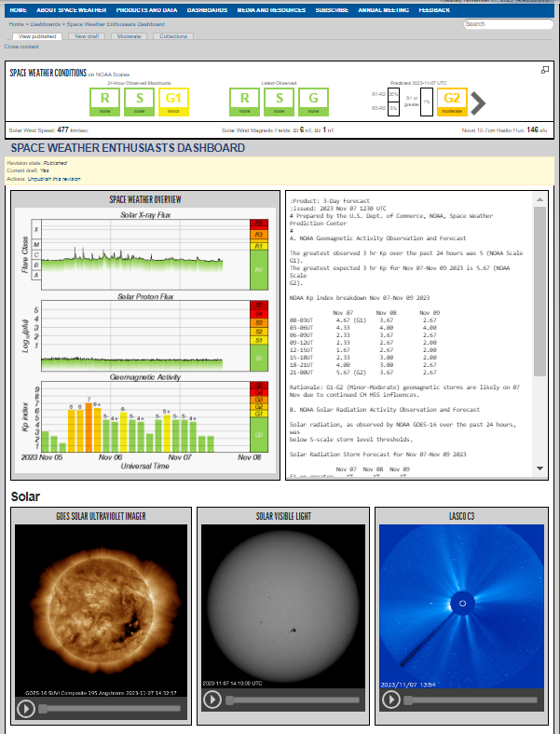Click the Solar Wind Speed 477 value
The height and width of the screenshot is (734, 560).
pyautogui.click(x=62, y=129)
